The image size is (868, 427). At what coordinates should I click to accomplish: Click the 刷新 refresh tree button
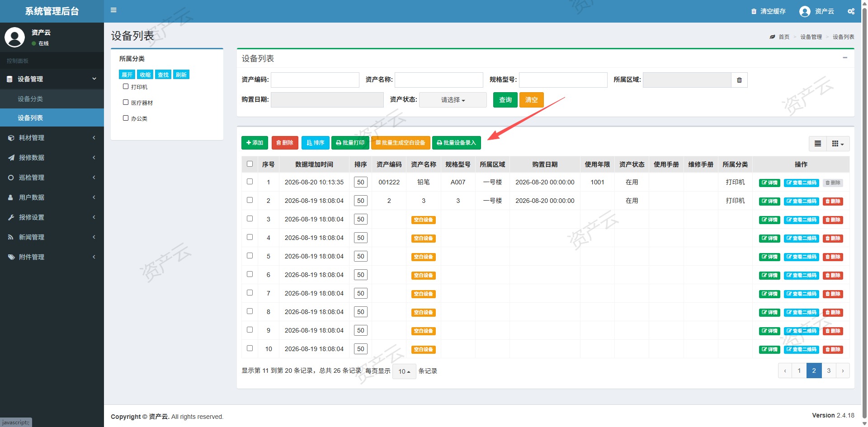(181, 75)
